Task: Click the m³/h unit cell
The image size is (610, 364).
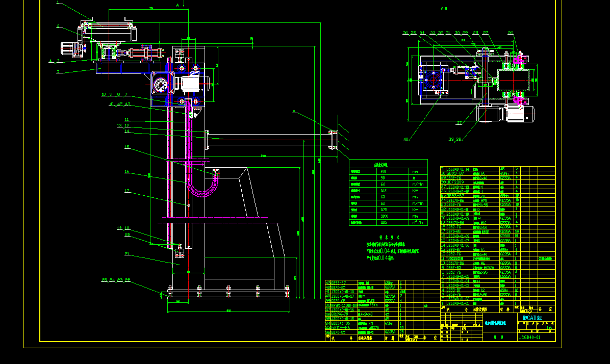Action: tap(418, 222)
